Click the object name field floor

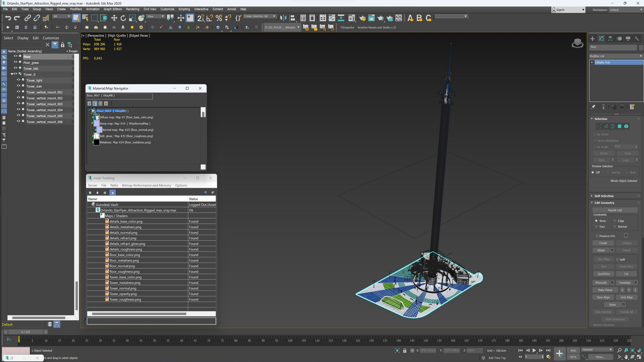pos(613,47)
